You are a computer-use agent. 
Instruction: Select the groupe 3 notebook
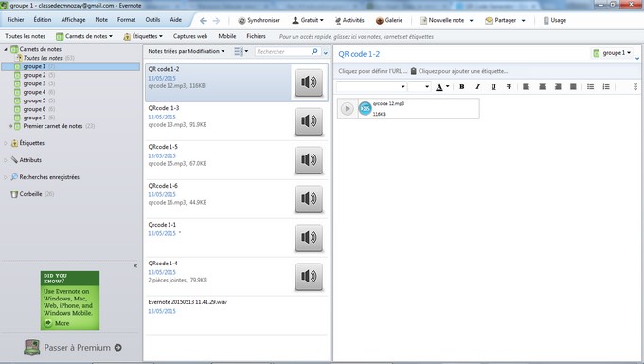[x=34, y=83]
